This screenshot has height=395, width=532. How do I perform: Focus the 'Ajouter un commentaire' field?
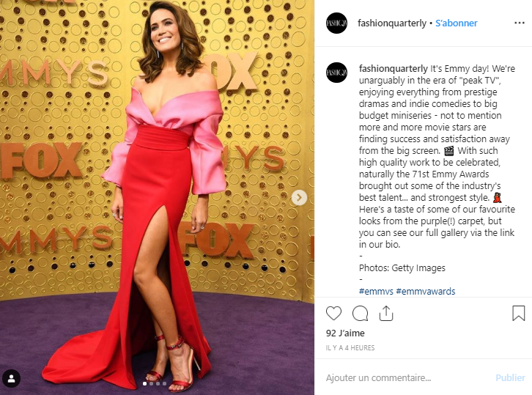tap(407, 377)
